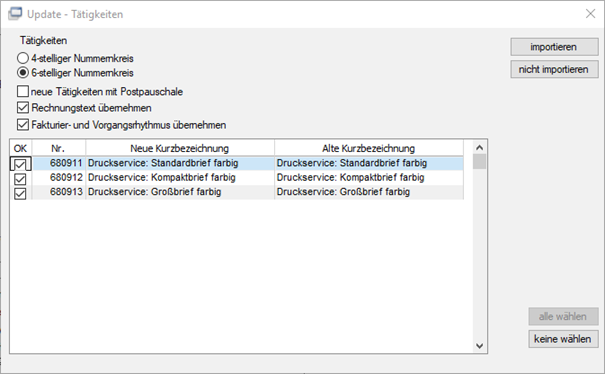Click the list scrollbar up arrow
Viewport: 605px width, 374px height.
(x=480, y=148)
